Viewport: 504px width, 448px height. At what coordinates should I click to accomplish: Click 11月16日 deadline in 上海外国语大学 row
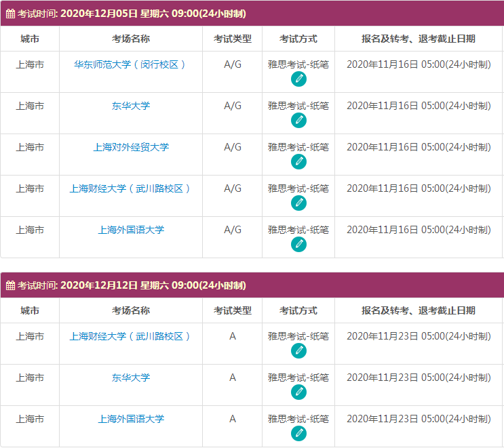coord(419,230)
